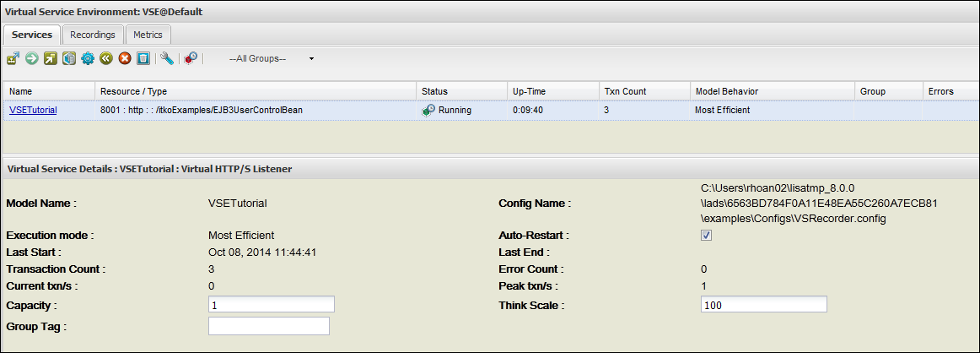Toggle the Auto-Restart checkbox
This screenshot has width=980, height=353.
[706, 236]
